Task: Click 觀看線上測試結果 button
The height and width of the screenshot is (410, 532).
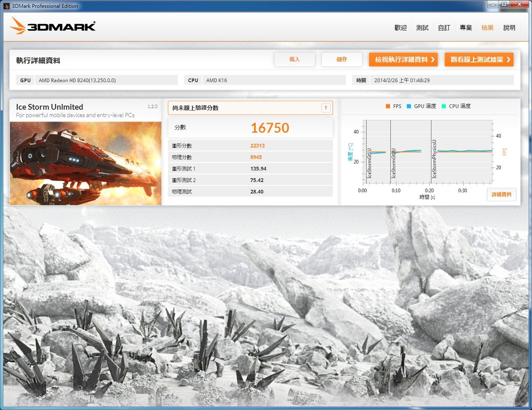Action: tap(479, 60)
